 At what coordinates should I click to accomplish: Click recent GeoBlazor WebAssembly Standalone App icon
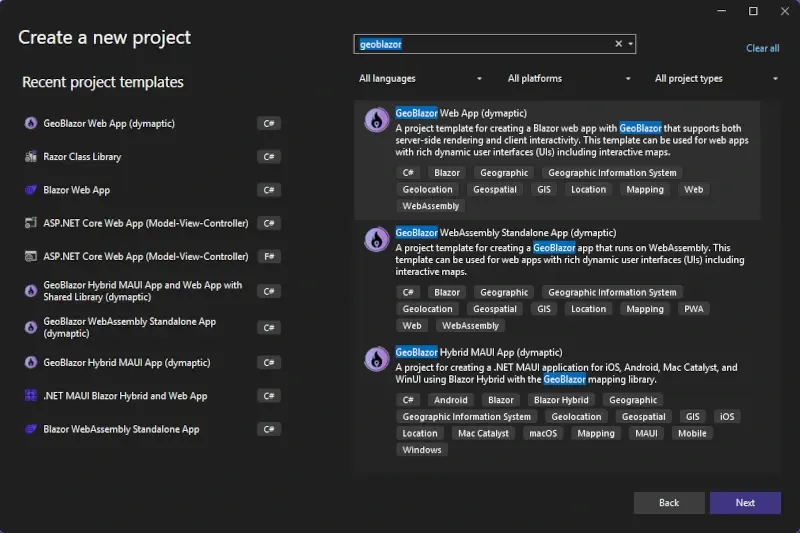click(x=31, y=327)
